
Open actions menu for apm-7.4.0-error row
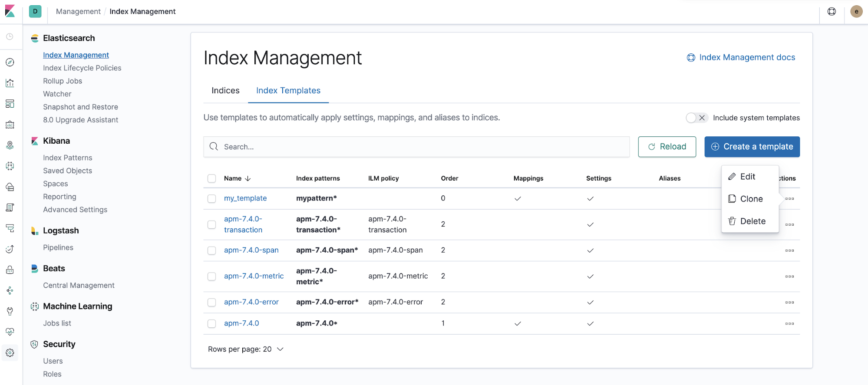click(x=789, y=303)
